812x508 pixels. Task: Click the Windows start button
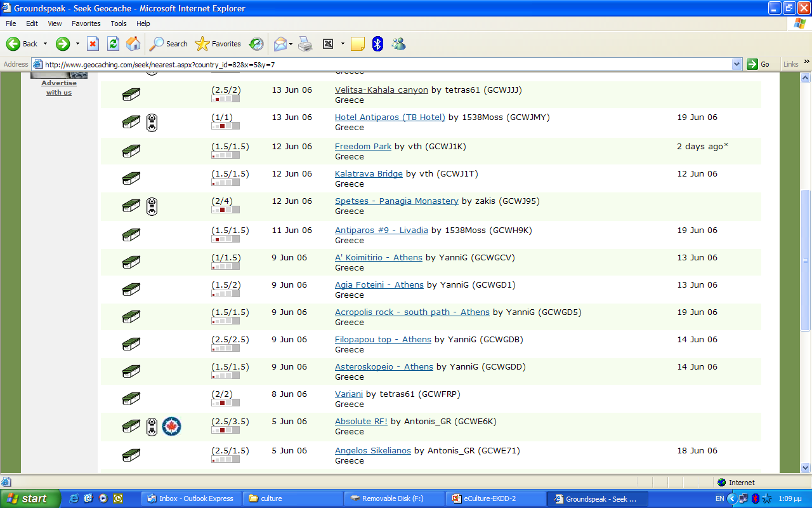point(30,498)
